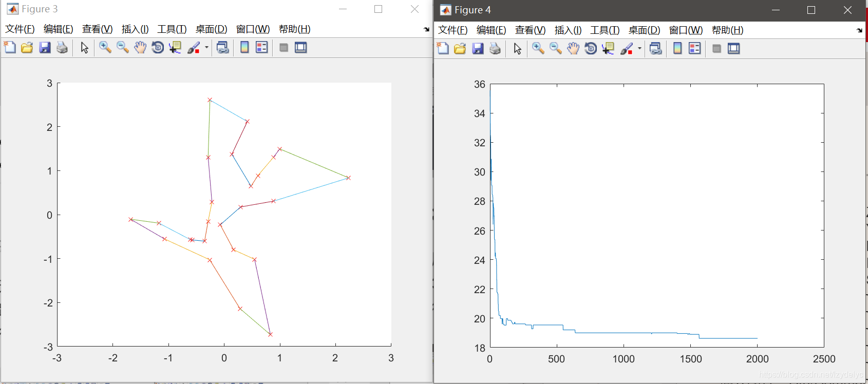Open 编辑(E) menu in Figure 3

click(59, 29)
